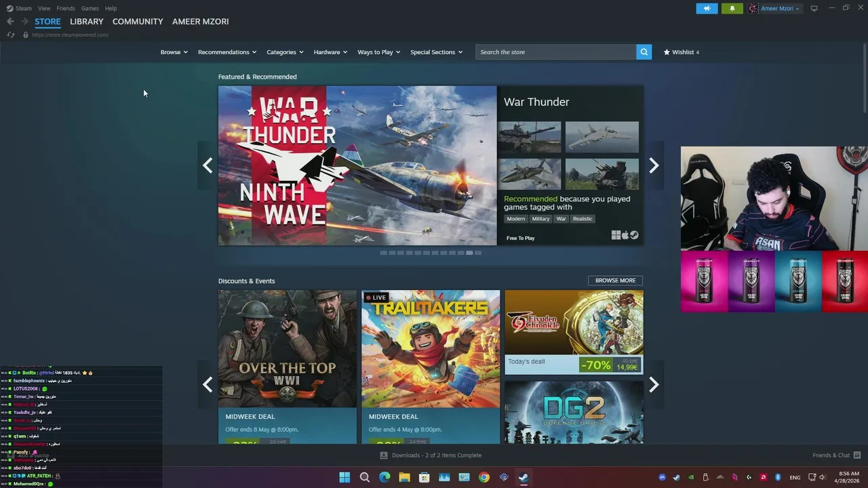Click the NVIDIA tray icon
868x488 pixels.
(x=691, y=477)
